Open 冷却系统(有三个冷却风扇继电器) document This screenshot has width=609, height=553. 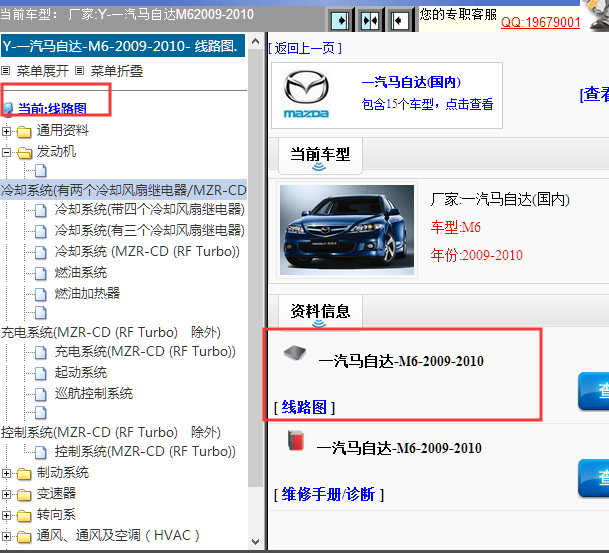[150, 231]
